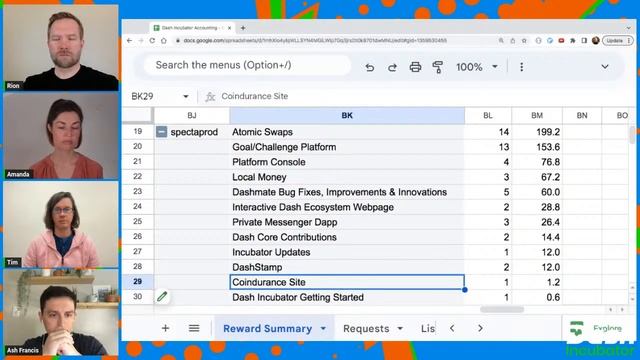Open a new browser tab

(x=243, y=28)
